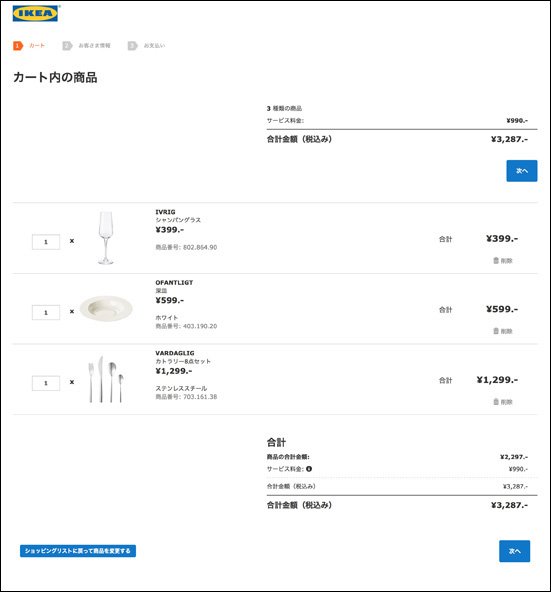The height and width of the screenshot is (592, 551).
Task: Delete the OFANTLIGT deep plate item
Action: click(503, 331)
